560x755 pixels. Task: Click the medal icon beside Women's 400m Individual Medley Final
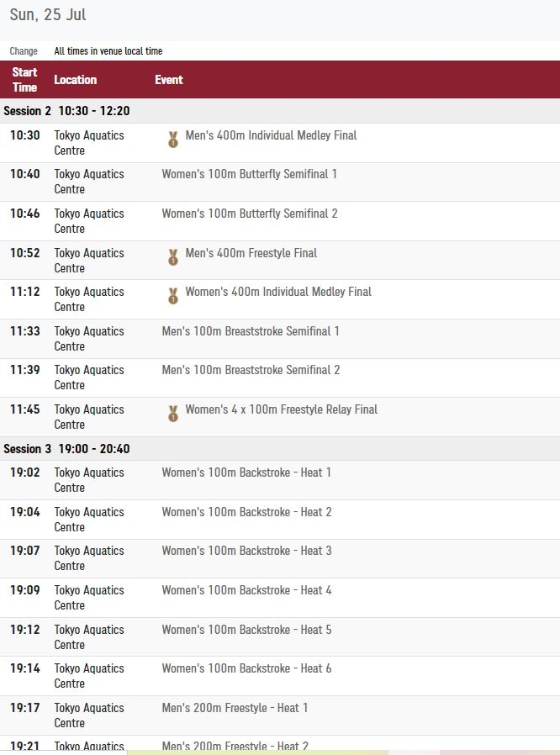tap(173, 296)
